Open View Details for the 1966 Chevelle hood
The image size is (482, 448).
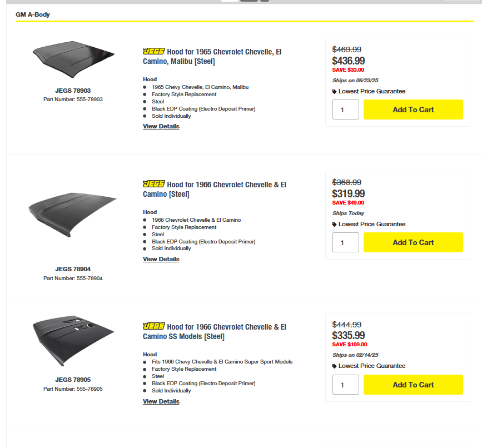point(161,259)
